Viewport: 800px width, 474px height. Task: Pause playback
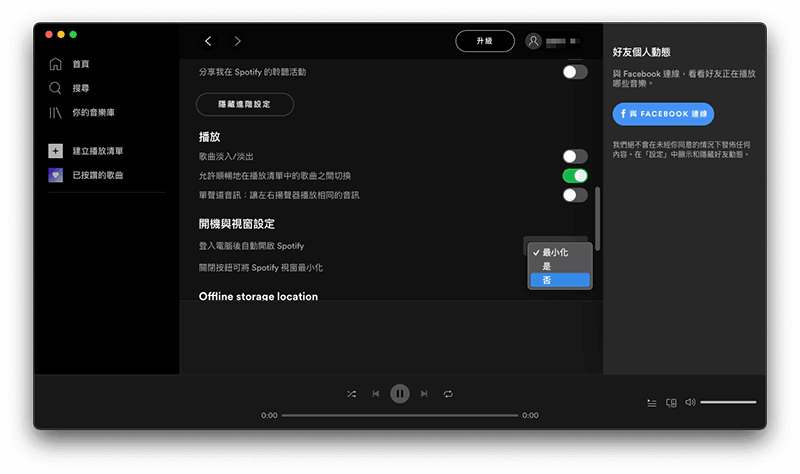click(x=399, y=394)
